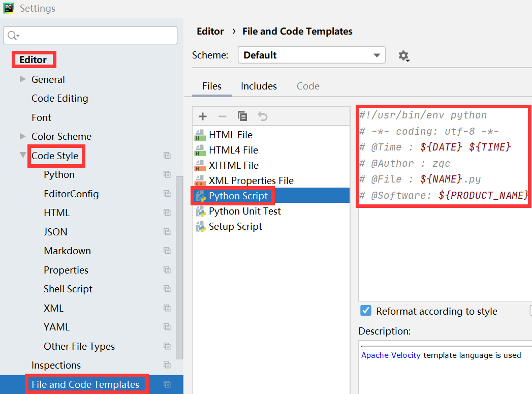Select Editor in the settings tree

click(33, 59)
